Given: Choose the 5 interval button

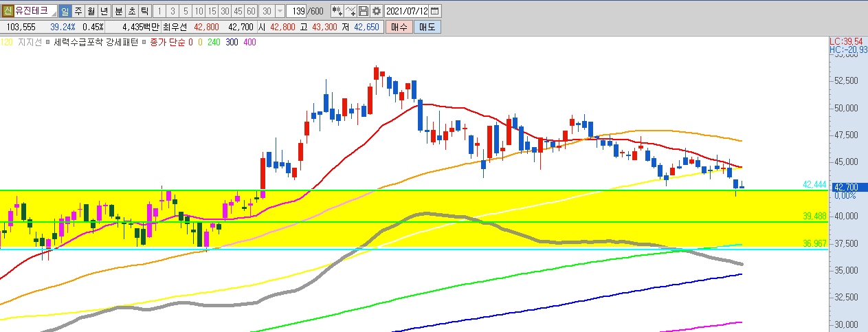Looking at the screenshot, I should pos(186,11).
